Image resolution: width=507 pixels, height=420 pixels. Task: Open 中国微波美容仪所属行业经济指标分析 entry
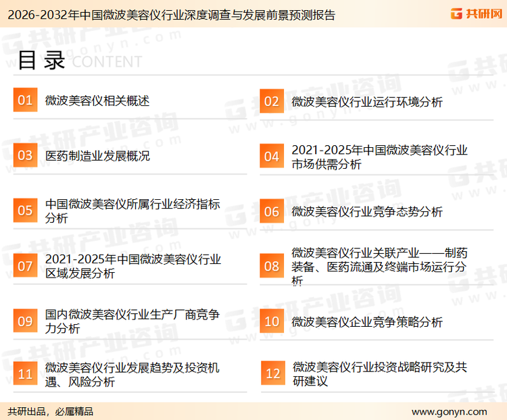[132, 211]
